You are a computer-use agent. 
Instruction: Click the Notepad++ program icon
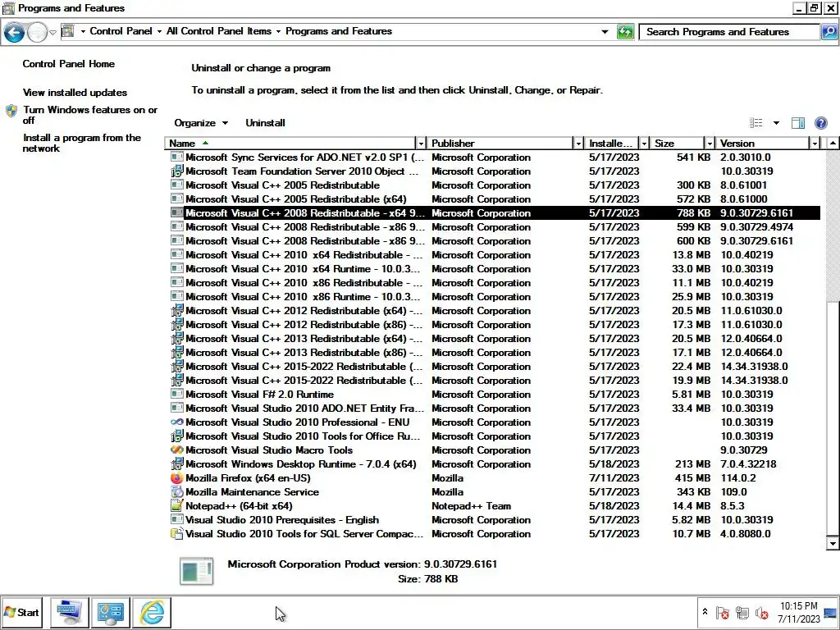pos(177,505)
